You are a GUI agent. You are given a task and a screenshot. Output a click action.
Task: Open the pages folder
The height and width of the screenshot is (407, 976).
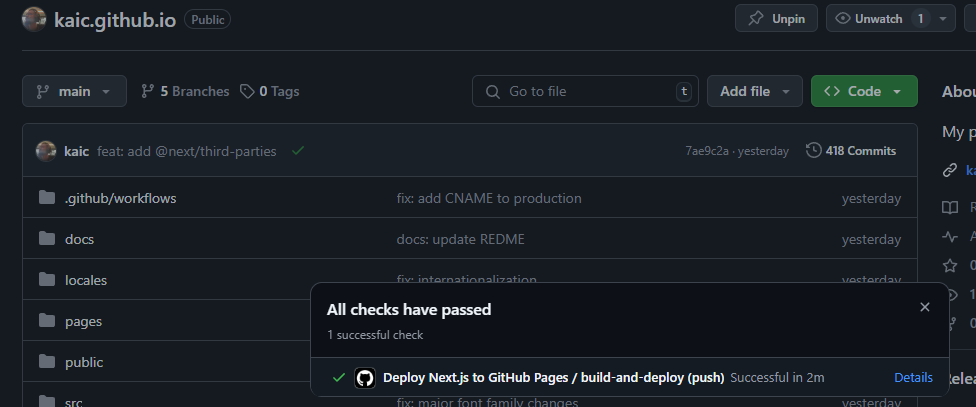pyautogui.click(x=83, y=321)
